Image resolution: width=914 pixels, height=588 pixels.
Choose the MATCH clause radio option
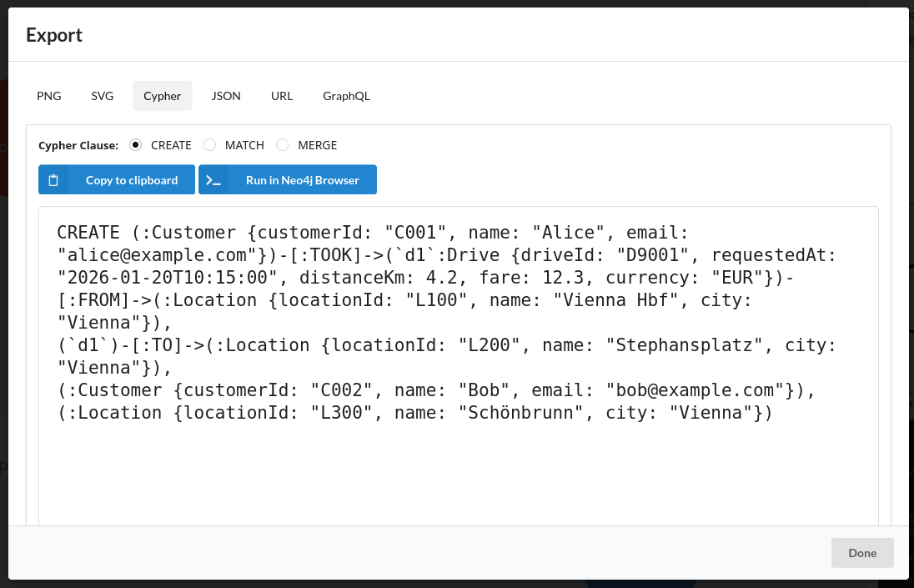point(210,145)
